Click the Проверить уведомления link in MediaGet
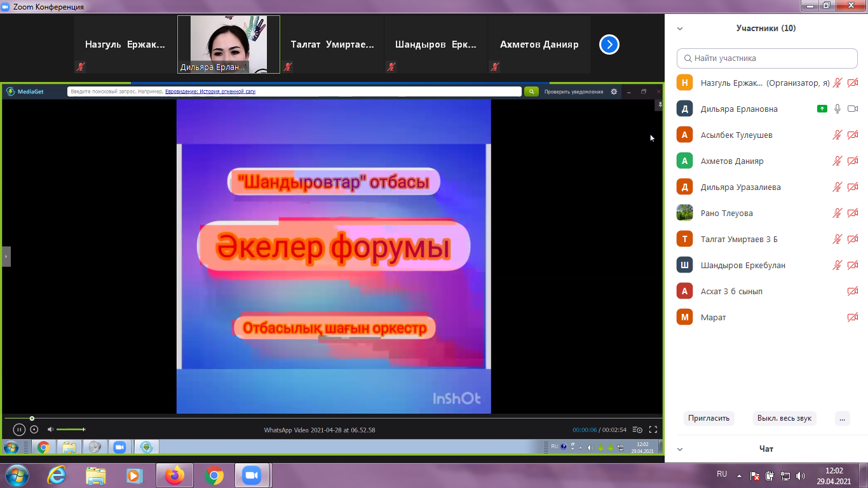 click(574, 91)
